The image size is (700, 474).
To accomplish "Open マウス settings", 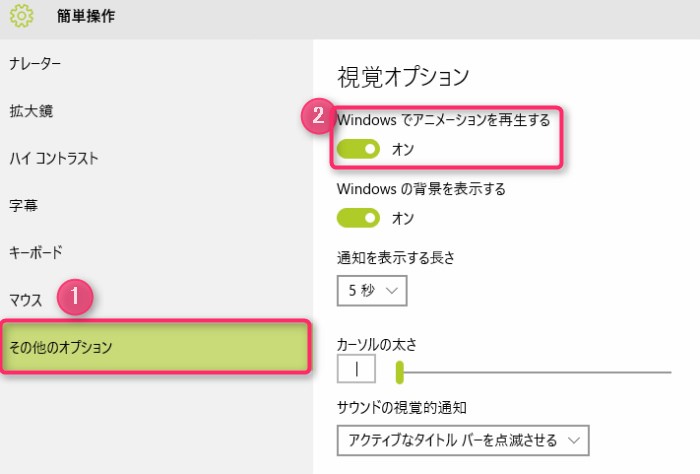I will pyautogui.click(x=25, y=299).
